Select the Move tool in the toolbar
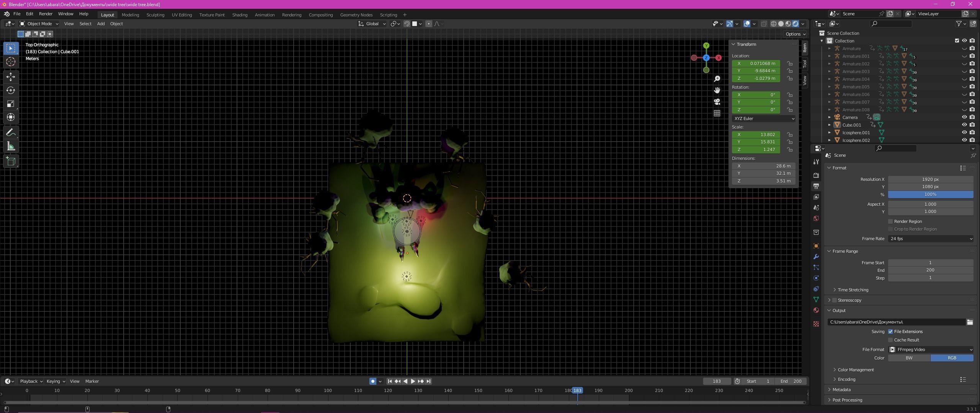The height and width of the screenshot is (413, 980). click(11, 77)
